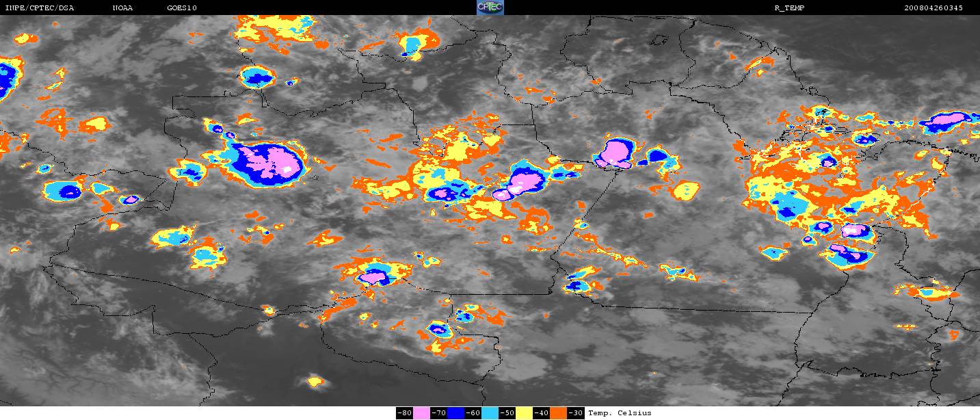
Task: Click the CPTEC logo in the header
Action: click(x=490, y=8)
